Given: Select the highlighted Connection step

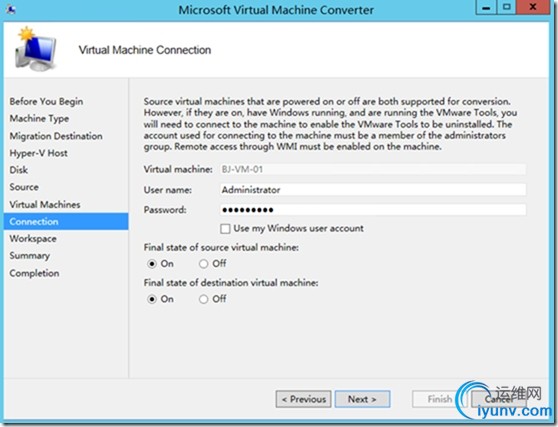Looking at the screenshot, I should [x=66, y=221].
